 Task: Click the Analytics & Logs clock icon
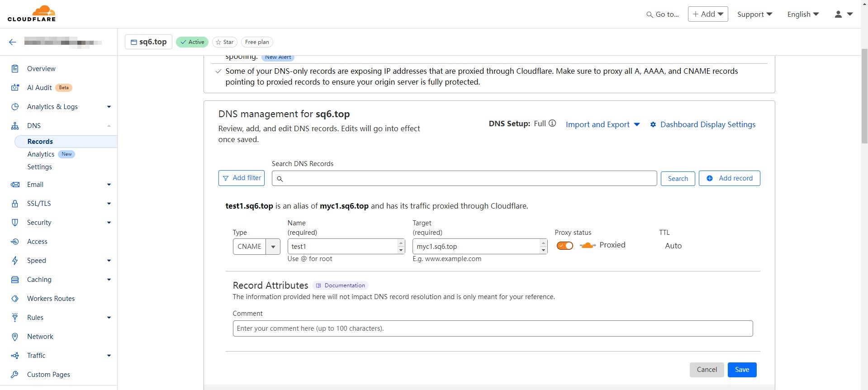pos(15,107)
